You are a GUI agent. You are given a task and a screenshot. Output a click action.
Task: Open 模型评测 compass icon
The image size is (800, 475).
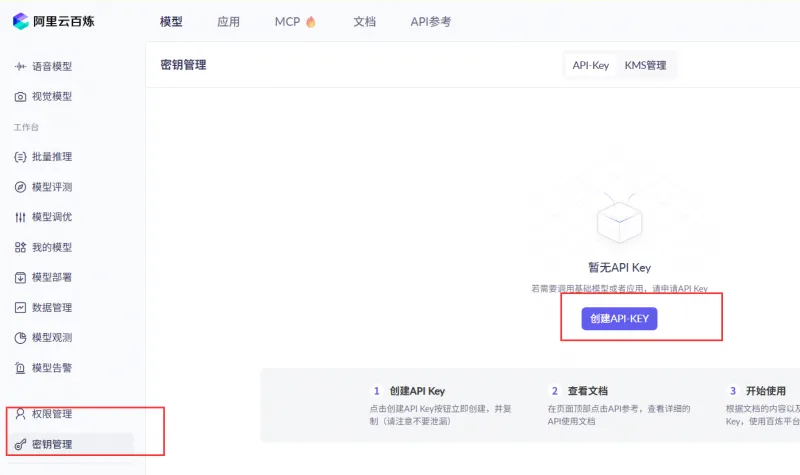(21, 187)
